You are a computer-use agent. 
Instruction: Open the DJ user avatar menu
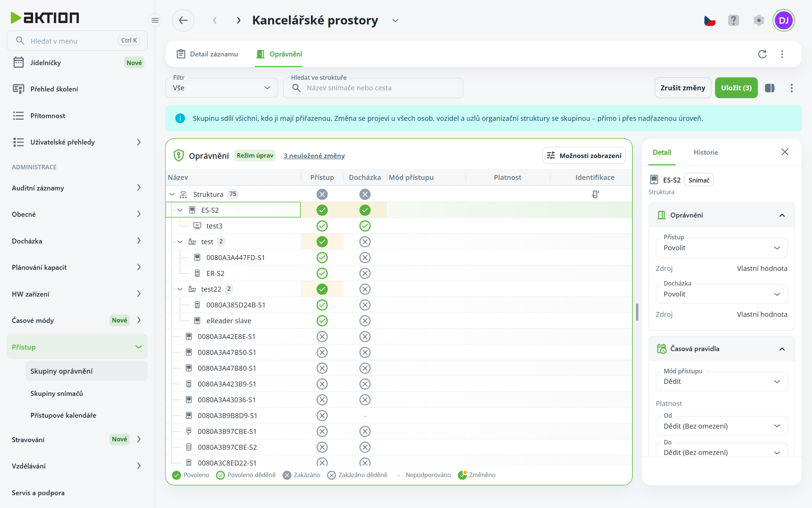click(784, 20)
